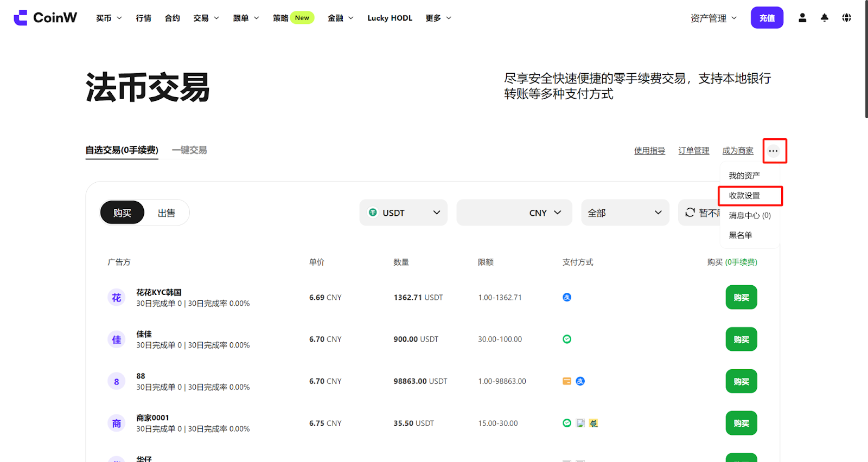Expand the 全部 payment method dropdown
The width and height of the screenshot is (868, 462).
(625, 213)
